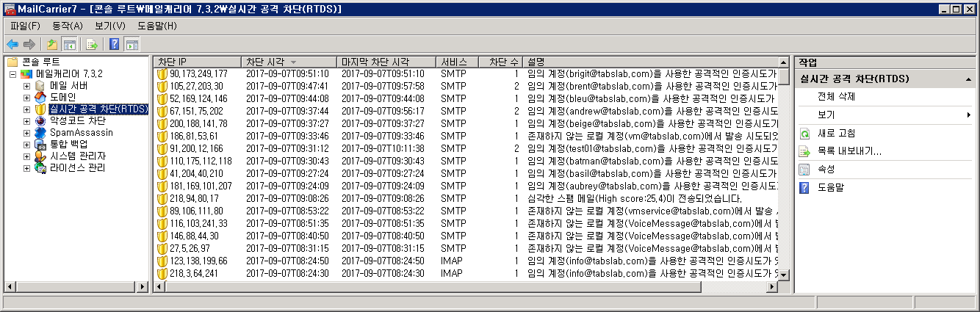Click the 콘솔 루트 folder icon

tap(12, 62)
